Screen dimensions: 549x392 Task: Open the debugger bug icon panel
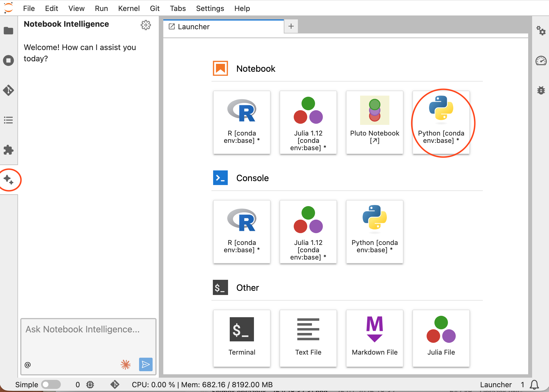click(x=541, y=90)
